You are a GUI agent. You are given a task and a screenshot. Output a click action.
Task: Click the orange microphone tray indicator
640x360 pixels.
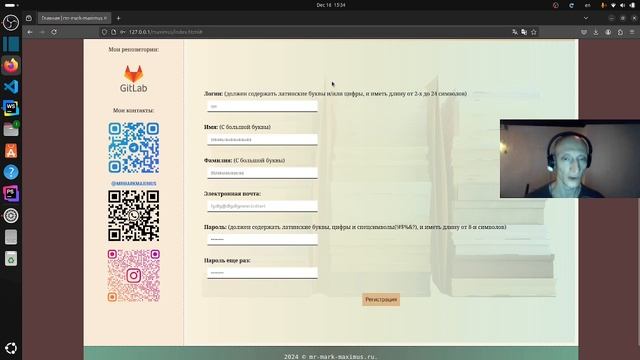[603, 5]
